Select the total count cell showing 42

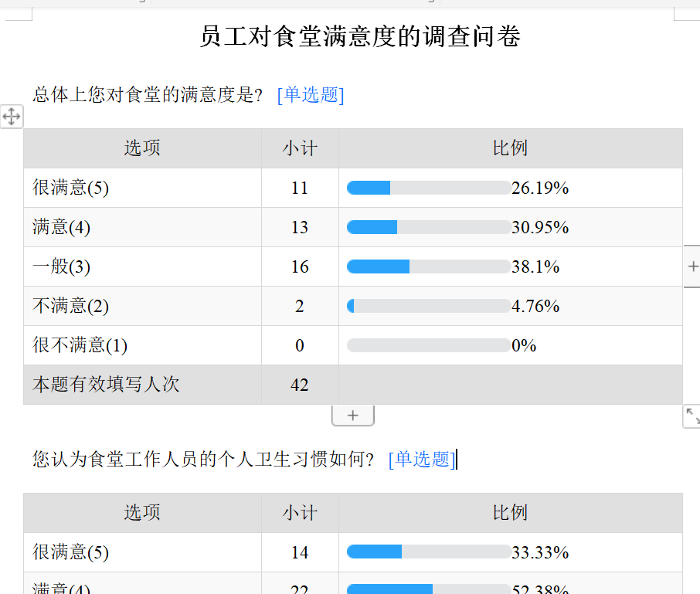click(300, 385)
